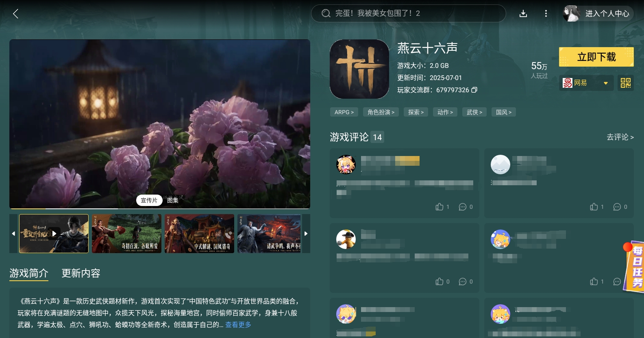Open the 更新内容 tab
Screen dimensions: 644x338
tap(81, 273)
